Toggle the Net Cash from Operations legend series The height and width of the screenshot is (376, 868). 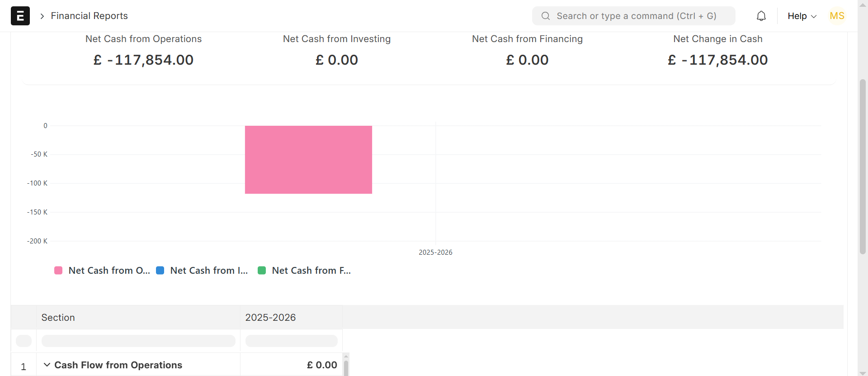click(108, 271)
